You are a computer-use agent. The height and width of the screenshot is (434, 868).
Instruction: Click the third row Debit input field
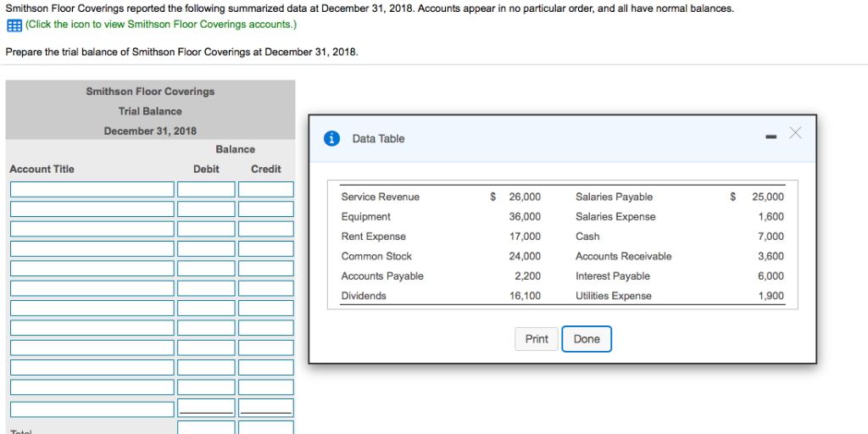[x=207, y=229]
